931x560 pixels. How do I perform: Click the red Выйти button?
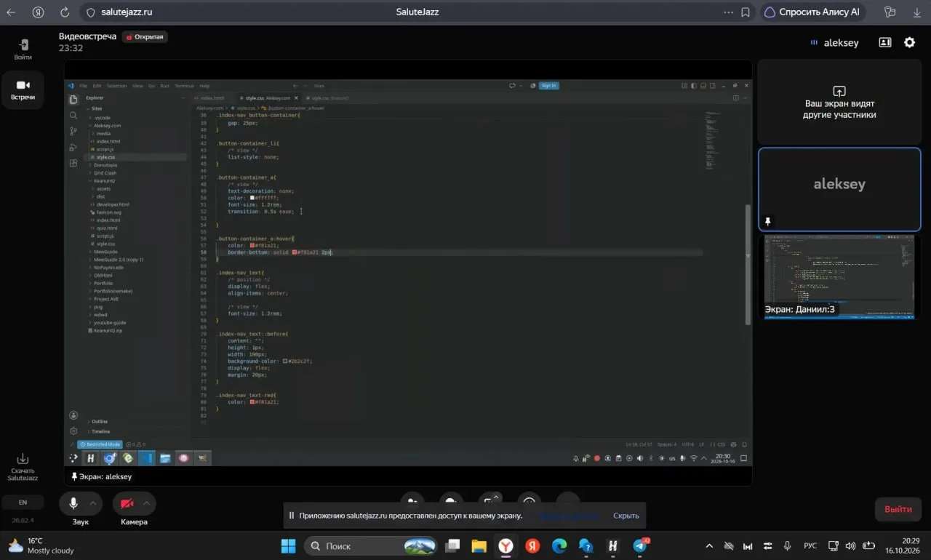(898, 509)
